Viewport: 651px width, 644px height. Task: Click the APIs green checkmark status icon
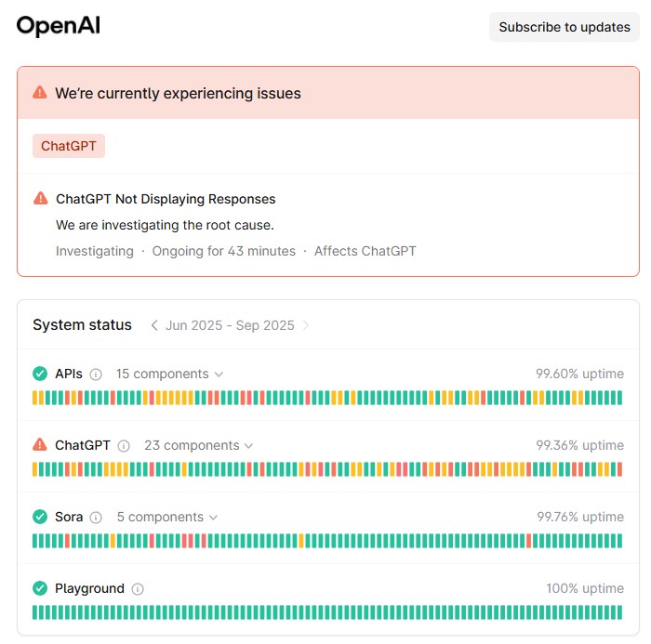[x=40, y=374]
